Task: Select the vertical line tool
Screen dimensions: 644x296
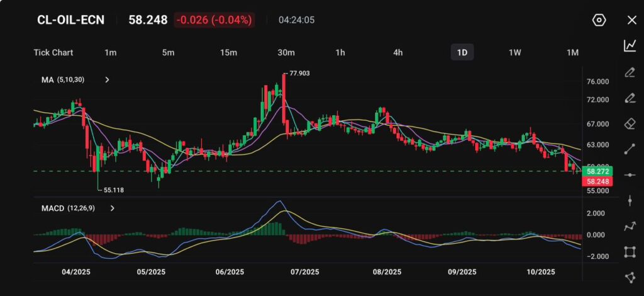Action: click(630, 201)
